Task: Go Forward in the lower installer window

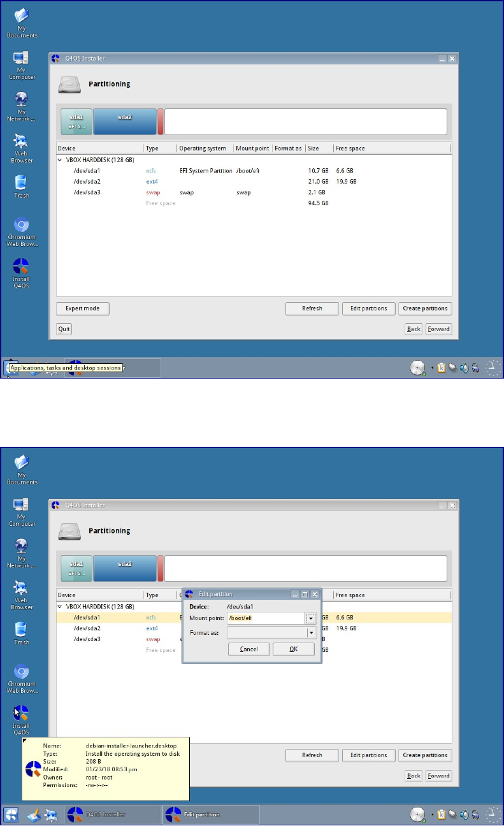Action: 438,776
